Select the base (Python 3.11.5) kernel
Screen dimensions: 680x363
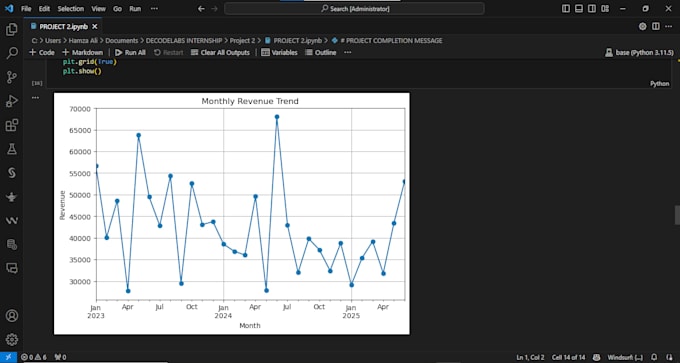(x=640, y=52)
